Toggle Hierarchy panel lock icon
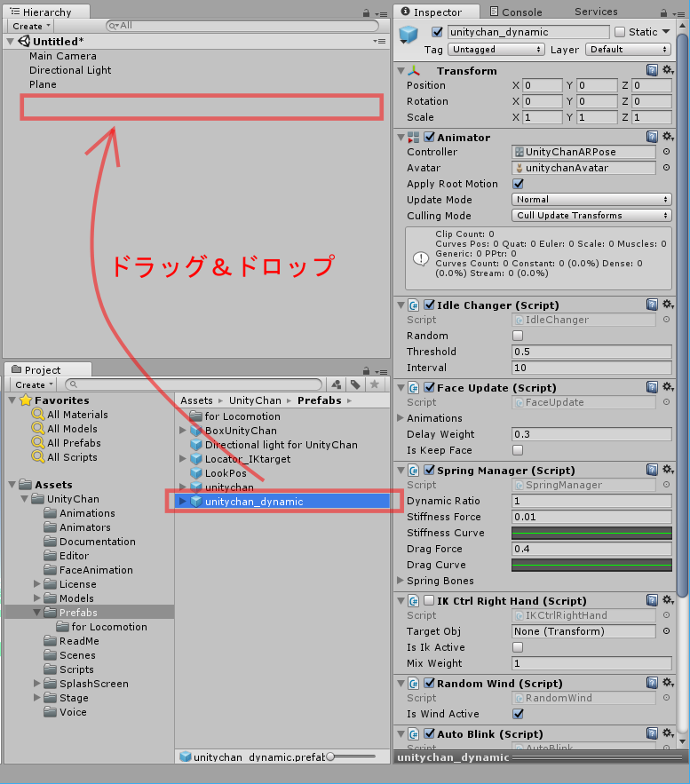Viewport: 690px width, 784px height. [x=367, y=13]
